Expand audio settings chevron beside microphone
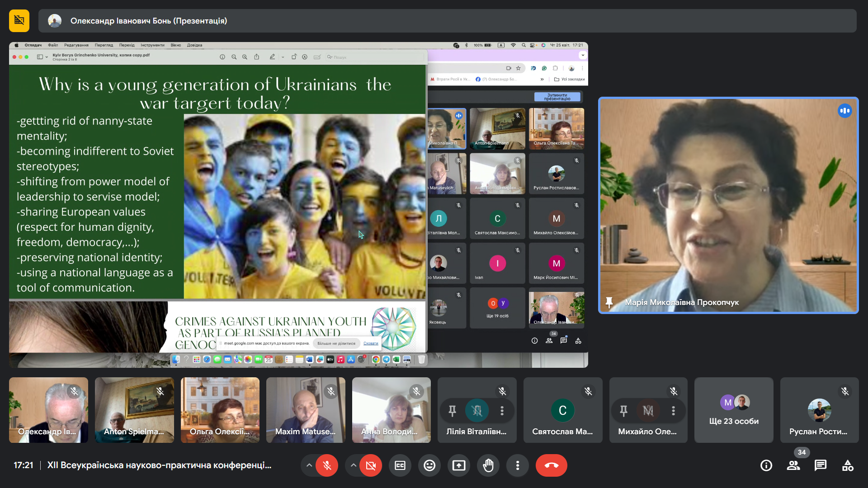 point(309,465)
